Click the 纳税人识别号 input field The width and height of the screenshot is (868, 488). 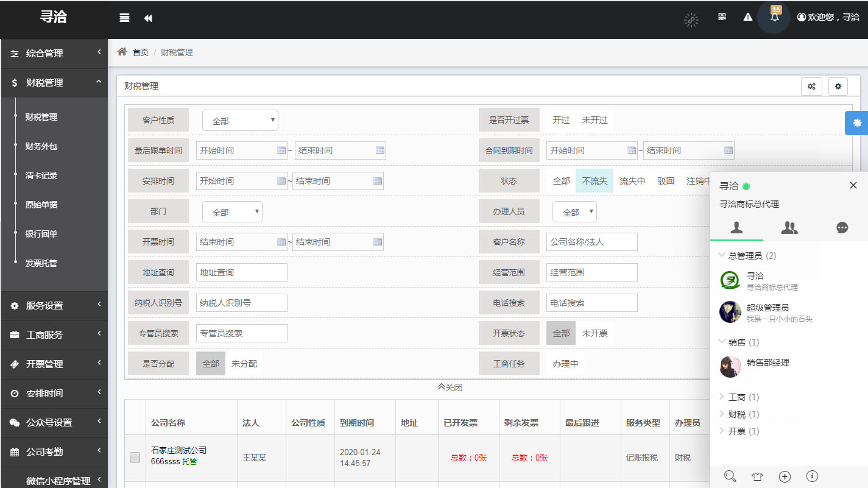pos(241,303)
